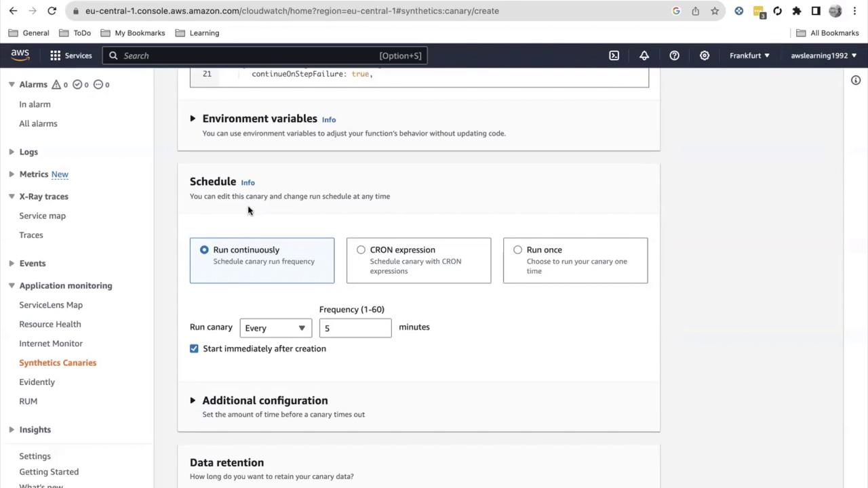Focus the AWS console Search box
Image resolution: width=868 pixels, height=488 pixels.
(264, 56)
